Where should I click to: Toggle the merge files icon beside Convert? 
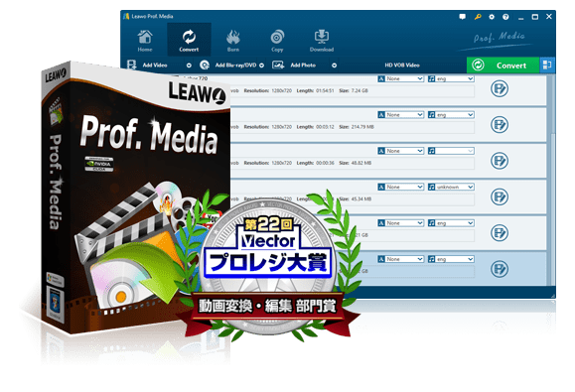(547, 65)
